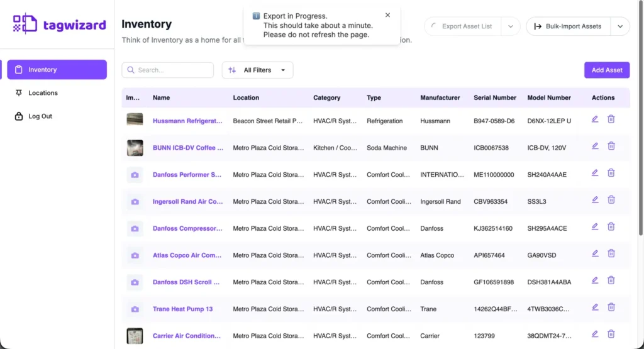The image size is (644, 349).
Task: Delete the Carrier Air Conditioner asset
Action: (611, 334)
